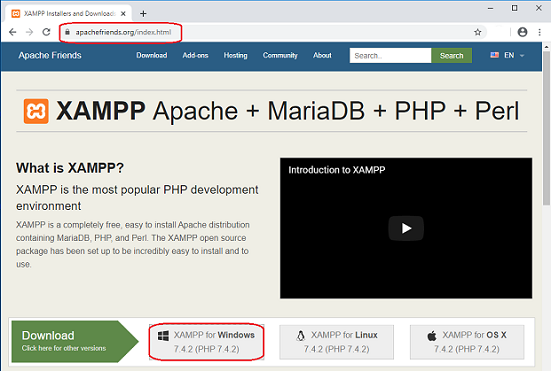Open the Chrome profile avatar icon
The image size is (551, 371).
click(x=523, y=32)
